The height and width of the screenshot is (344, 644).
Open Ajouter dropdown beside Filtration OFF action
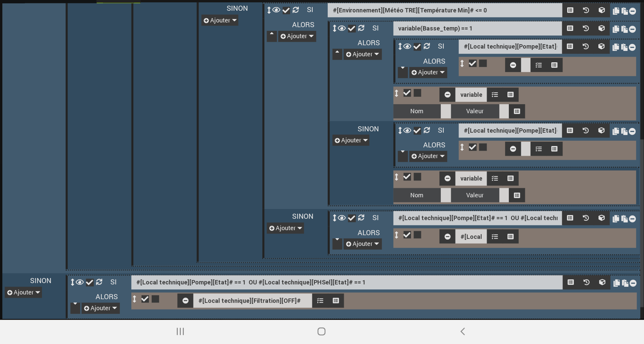(100, 308)
